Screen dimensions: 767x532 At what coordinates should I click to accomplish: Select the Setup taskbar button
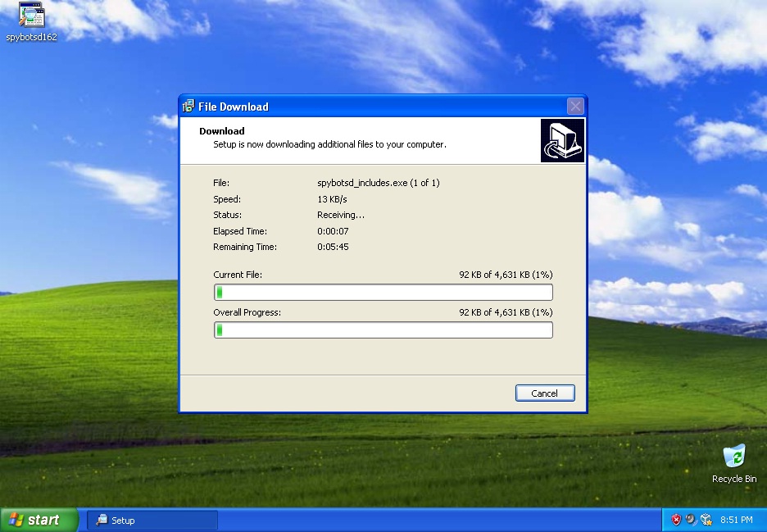[152, 521]
